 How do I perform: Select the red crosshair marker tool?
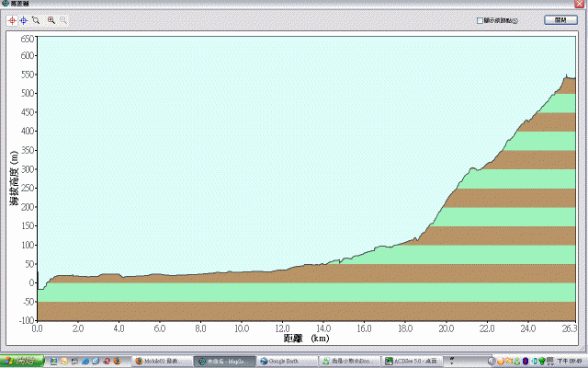[12, 20]
